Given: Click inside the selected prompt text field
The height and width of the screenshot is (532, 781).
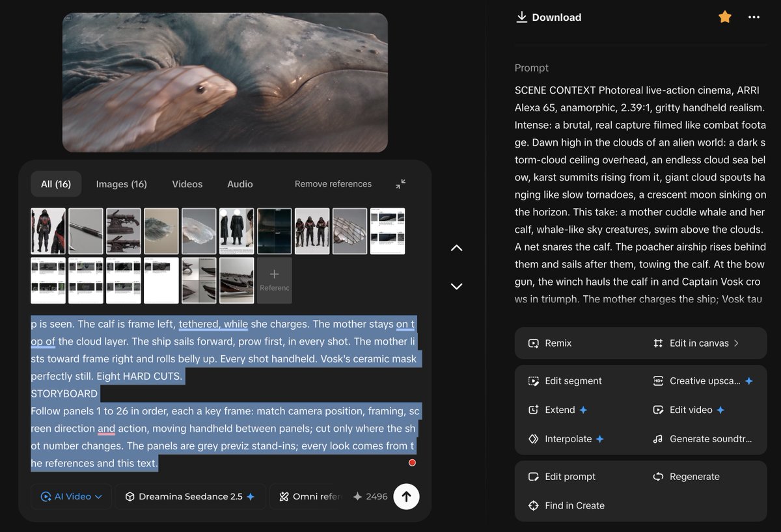Looking at the screenshot, I should [x=225, y=393].
